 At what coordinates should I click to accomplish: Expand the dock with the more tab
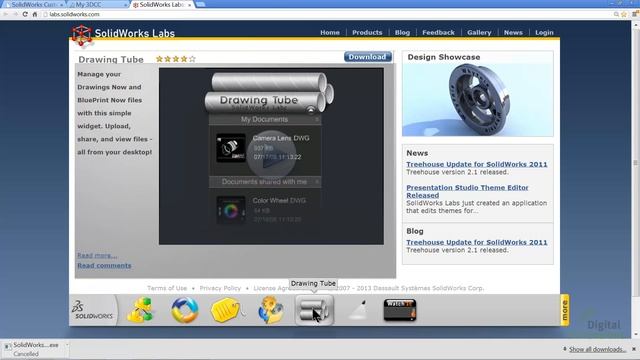[565, 310]
